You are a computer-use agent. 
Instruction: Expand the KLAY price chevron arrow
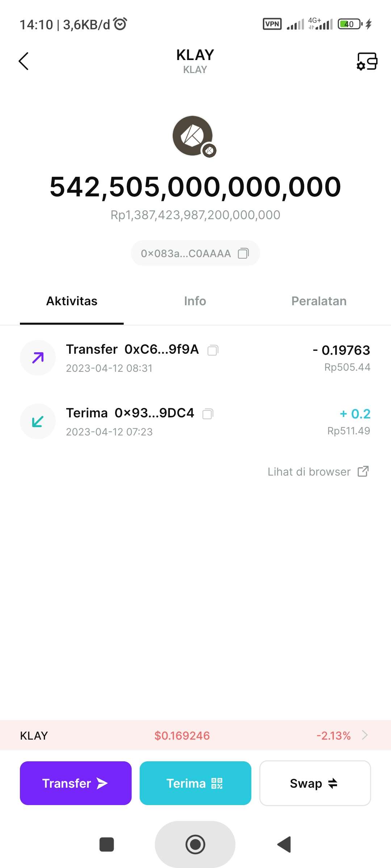click(365, 735)
